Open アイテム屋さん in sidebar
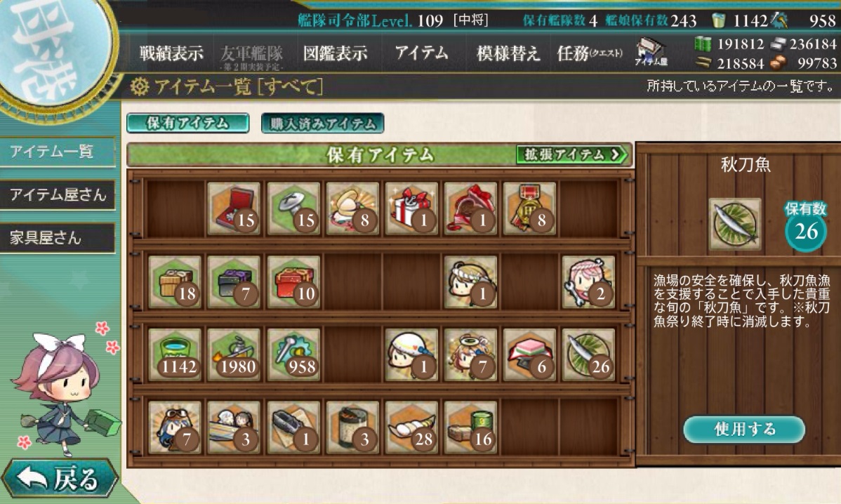 (x=58, y=194)
